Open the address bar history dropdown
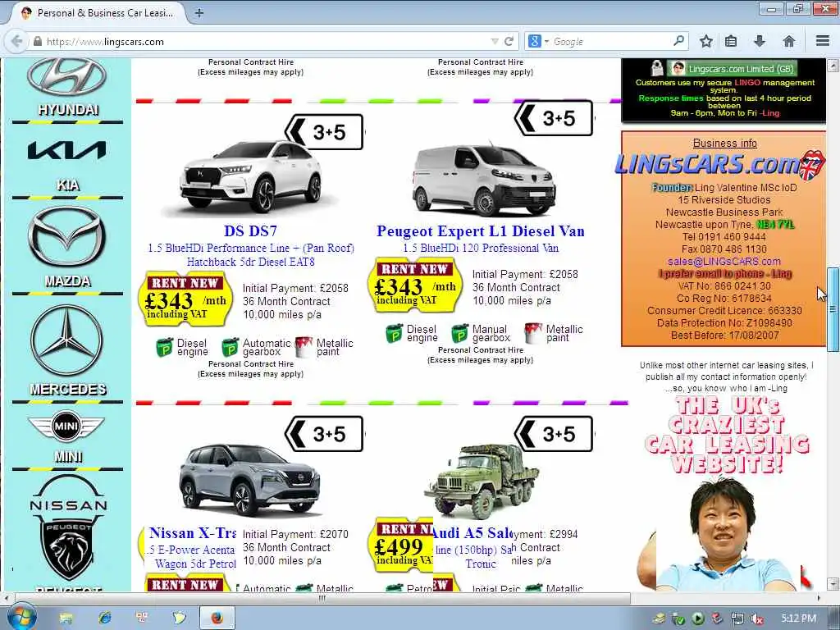The width and height of the screenshot is (840, 630). 495,41
